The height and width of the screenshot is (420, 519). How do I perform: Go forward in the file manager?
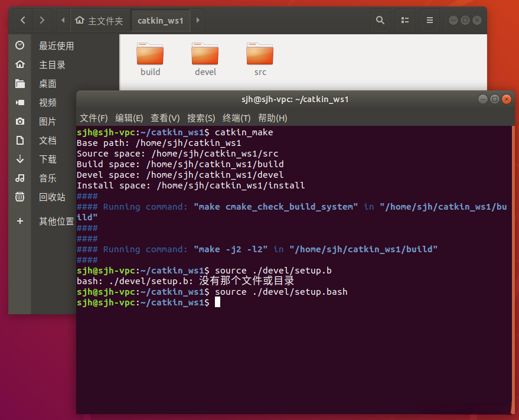coord(42,20)
